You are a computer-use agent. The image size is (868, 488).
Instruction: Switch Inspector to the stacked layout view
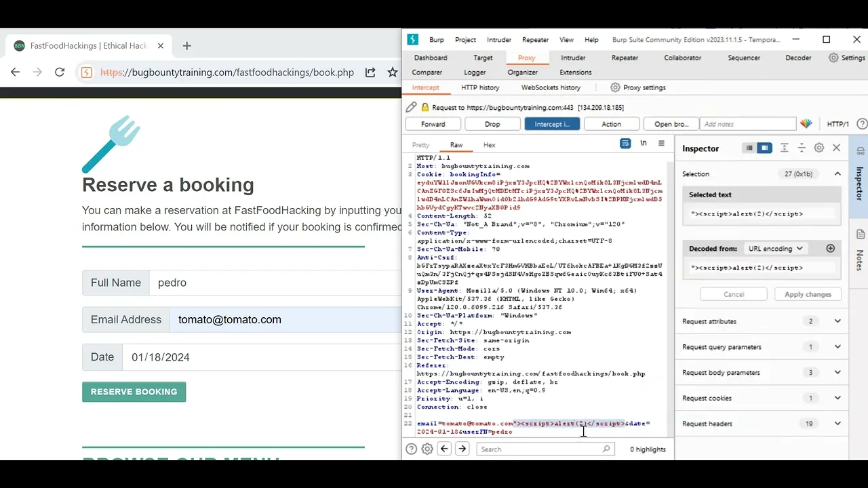(749, 148)
